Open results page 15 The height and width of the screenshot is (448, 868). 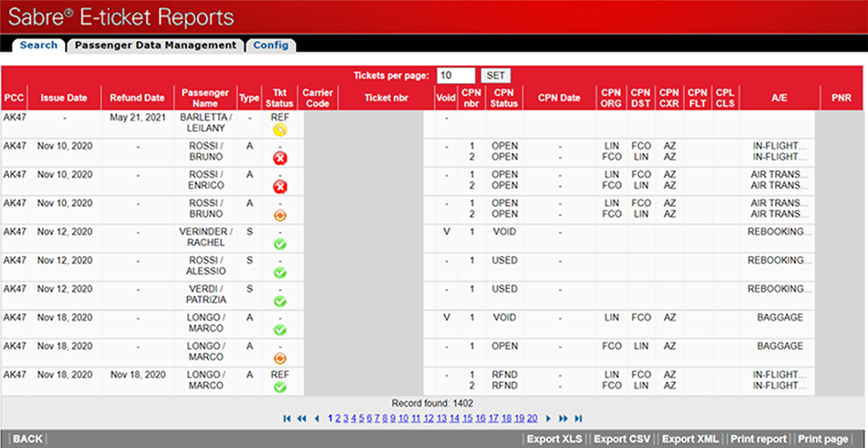point(468,419)
